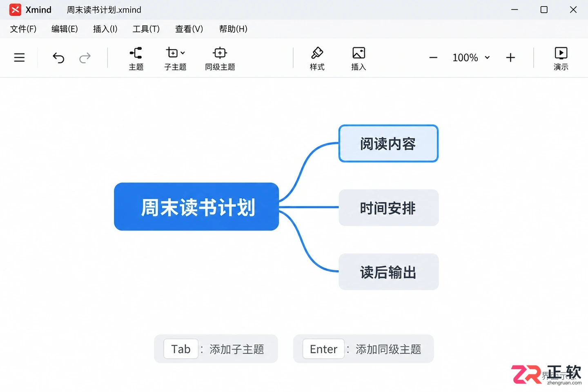
Task: Click the Enter shortcut key hint
Action: pyautogui.click(x=323, y=349)
